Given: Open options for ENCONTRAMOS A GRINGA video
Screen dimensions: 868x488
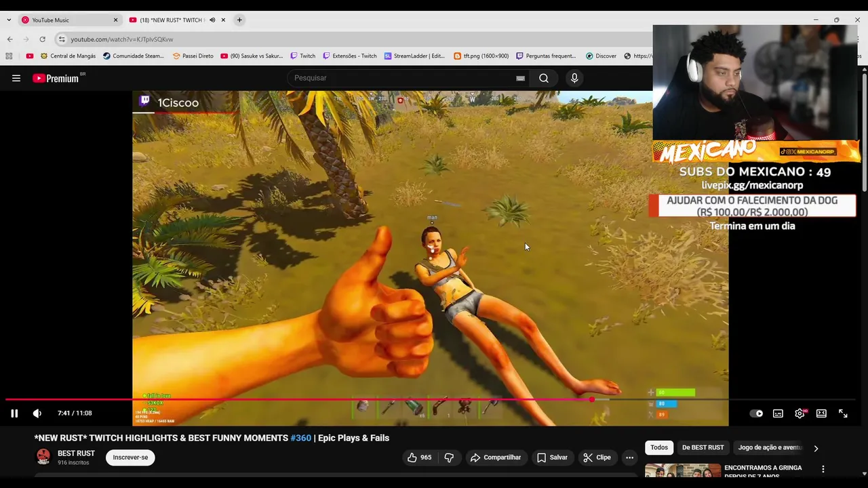Looking at the screenshot, I should (x=823, y=469).
